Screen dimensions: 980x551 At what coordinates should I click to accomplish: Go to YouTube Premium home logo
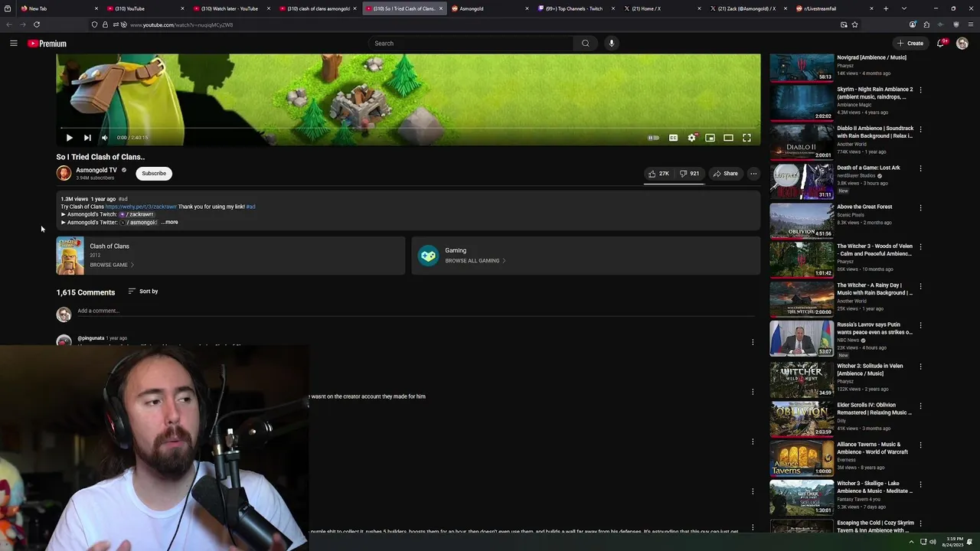[x=47, y=44]
